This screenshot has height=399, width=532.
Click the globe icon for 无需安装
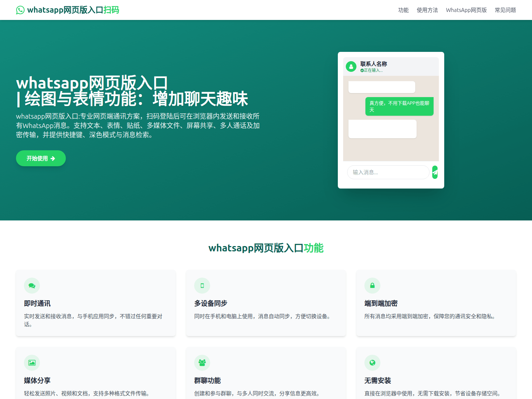372,363
